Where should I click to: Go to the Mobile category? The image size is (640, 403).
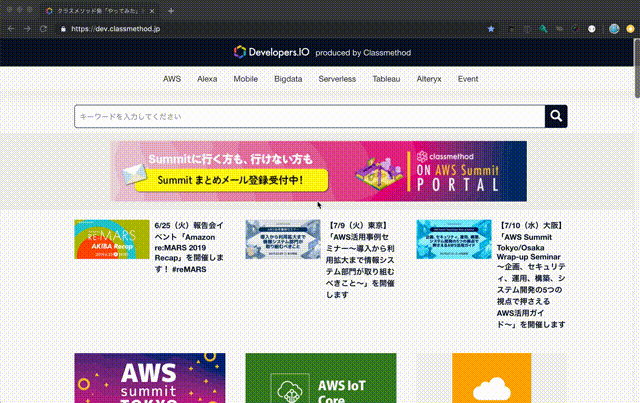click(x=245, y=79)
